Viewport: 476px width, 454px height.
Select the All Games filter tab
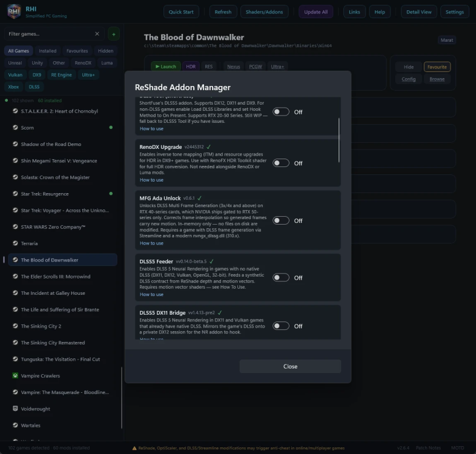[x=19, y=51]
